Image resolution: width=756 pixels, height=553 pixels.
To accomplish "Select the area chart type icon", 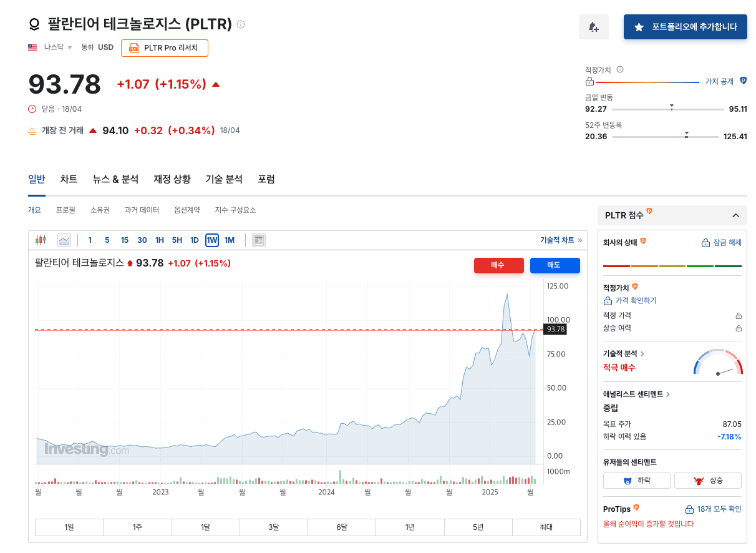I will [x=64, y=240].
